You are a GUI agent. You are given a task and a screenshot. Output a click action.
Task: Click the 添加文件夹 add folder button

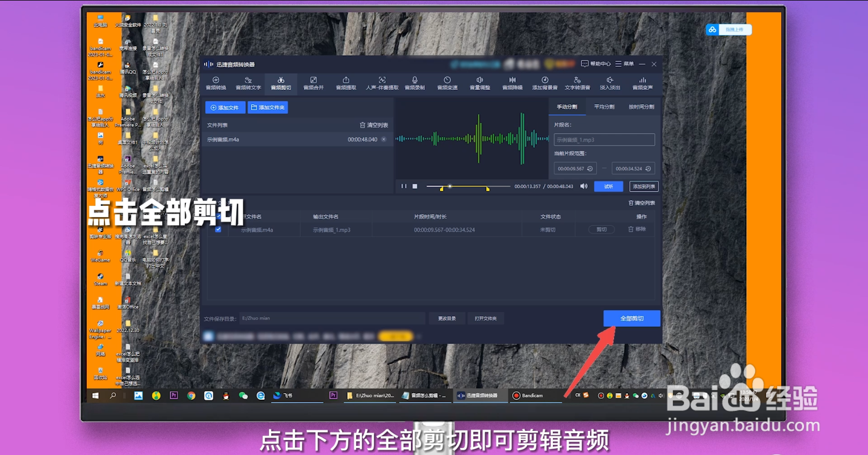[x=268, y=107]
